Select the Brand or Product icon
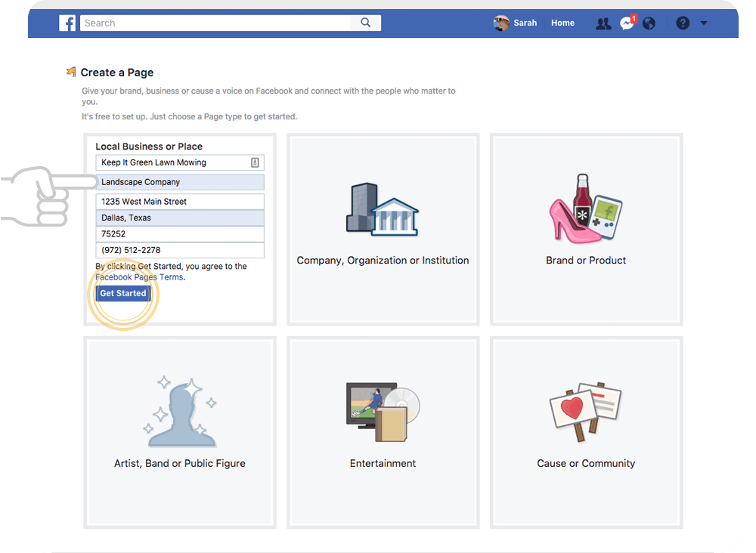Image resolution: width=756 pixels, height=553 pixels. [x=586, y=209]
